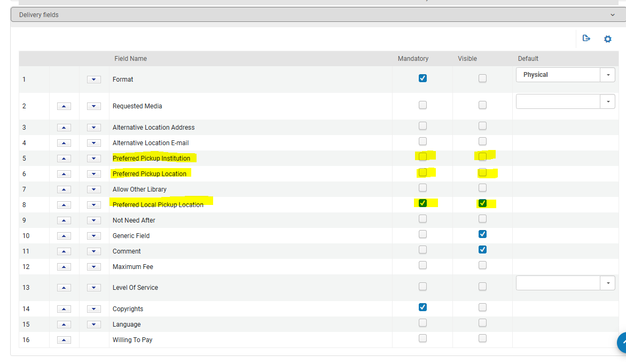Click the Field Name column header
Viewport: 626px width, 364px height.
(130, 59)
